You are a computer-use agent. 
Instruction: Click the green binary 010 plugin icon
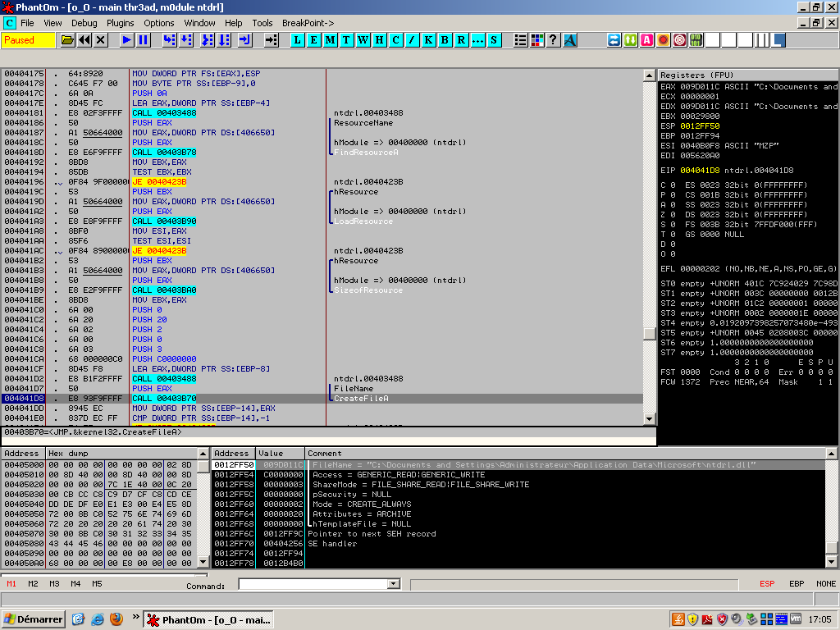(696, 40)
